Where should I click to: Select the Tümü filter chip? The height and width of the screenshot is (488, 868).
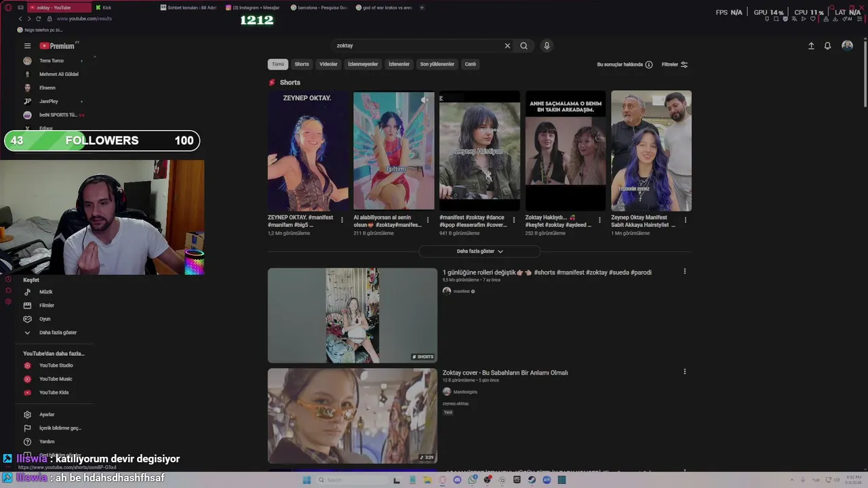point(278,64)
